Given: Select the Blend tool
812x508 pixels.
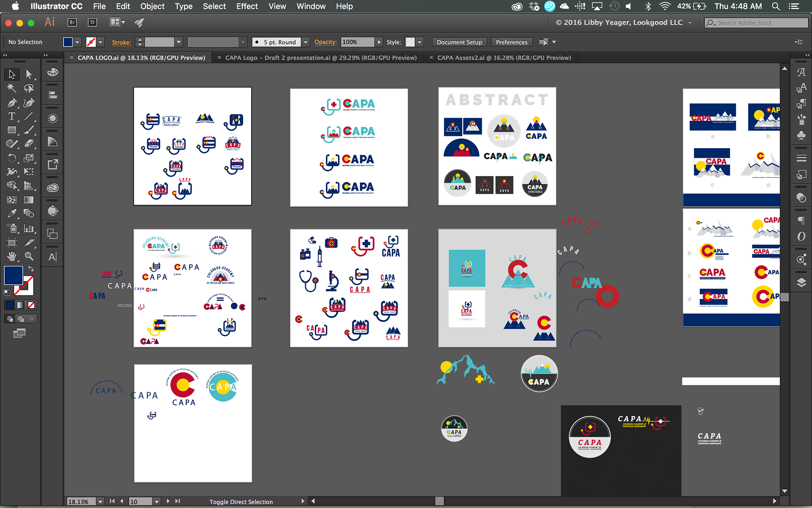Looking at the screenshot, I should pyautogui.click(x=29, y=213).
